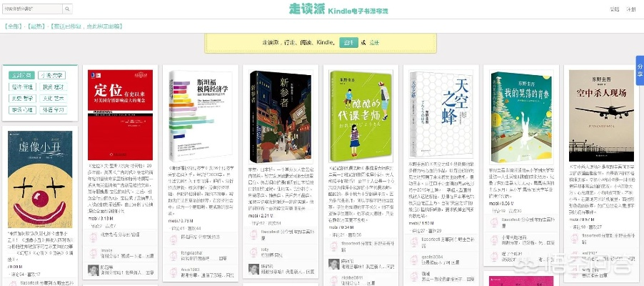This screenshot has width=644, height=286.
Task: Open the 虚像小丑 clown book cover
Action: pyautogui.click(x=40, y=179)
